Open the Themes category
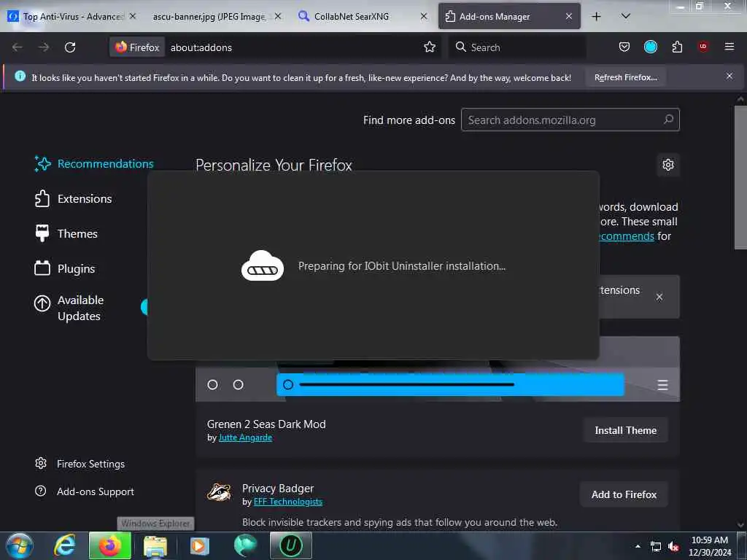This screenshot has height=560, width=747. pyautogui.click(x=66, y=234)
